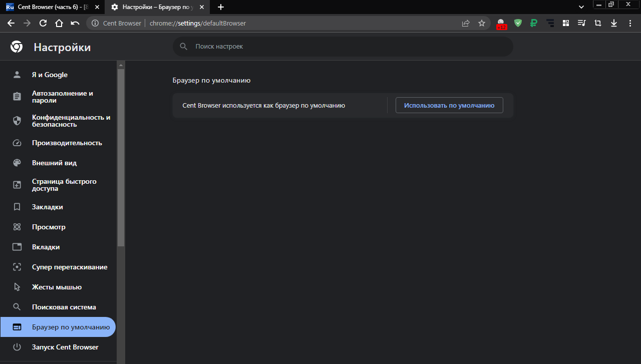Click the Chrome logo next to Настройки
This screenshot has height=364, width=641.
coord(17,47)
